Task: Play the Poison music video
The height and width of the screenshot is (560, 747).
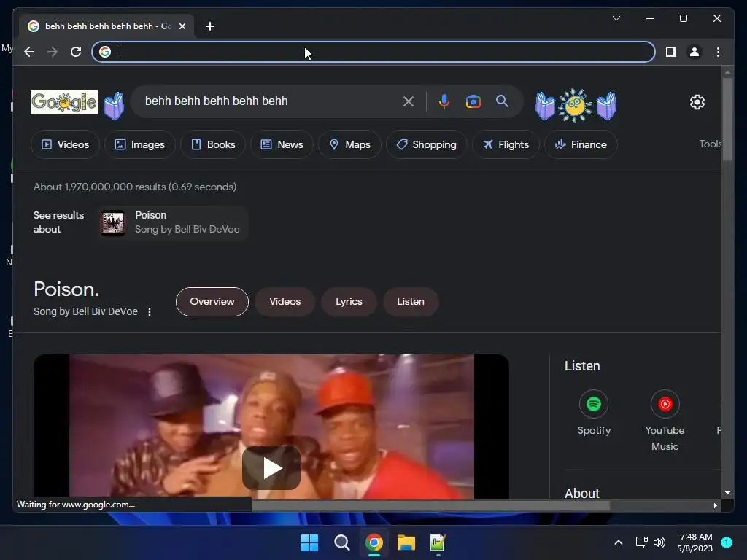Action: point(271,467)
